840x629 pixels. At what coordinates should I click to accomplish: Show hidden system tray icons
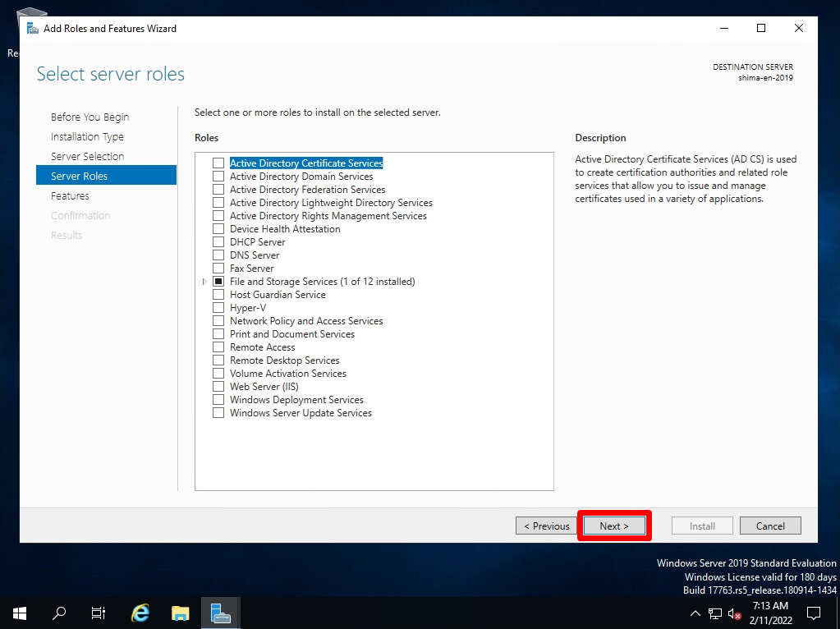(695, 613)
